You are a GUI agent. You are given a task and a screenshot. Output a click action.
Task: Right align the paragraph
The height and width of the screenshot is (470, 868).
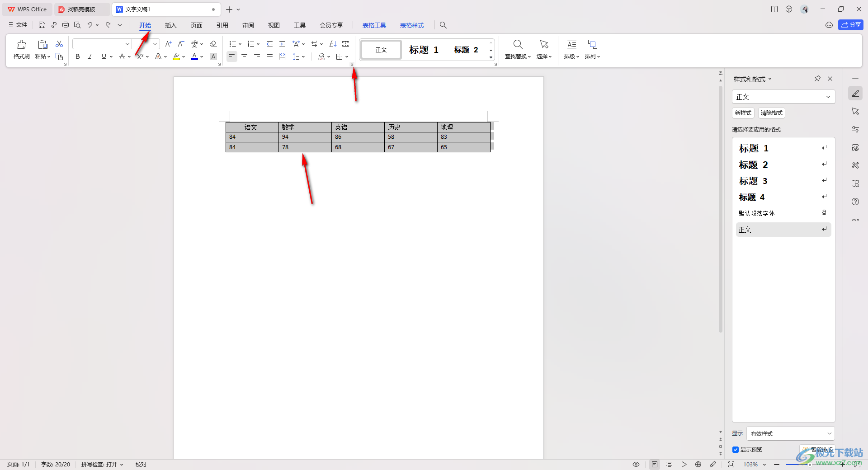tap(257, 56)
